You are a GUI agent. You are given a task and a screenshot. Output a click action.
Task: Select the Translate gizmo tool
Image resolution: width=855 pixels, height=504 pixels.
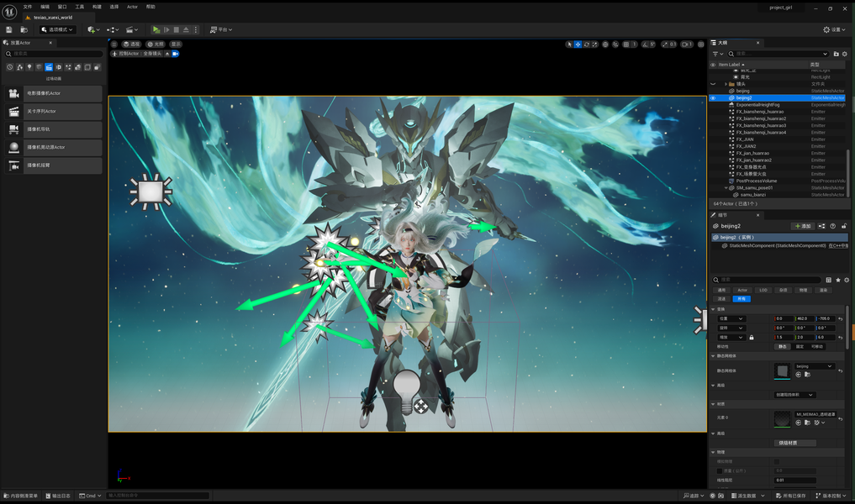click(x=578, y=45)
